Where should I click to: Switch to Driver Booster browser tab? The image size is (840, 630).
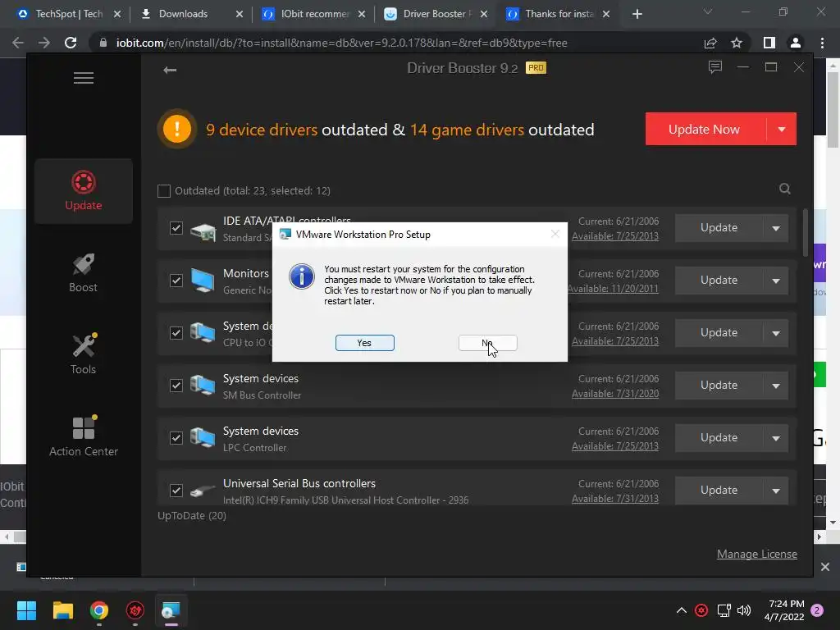[x=427, y=14]
